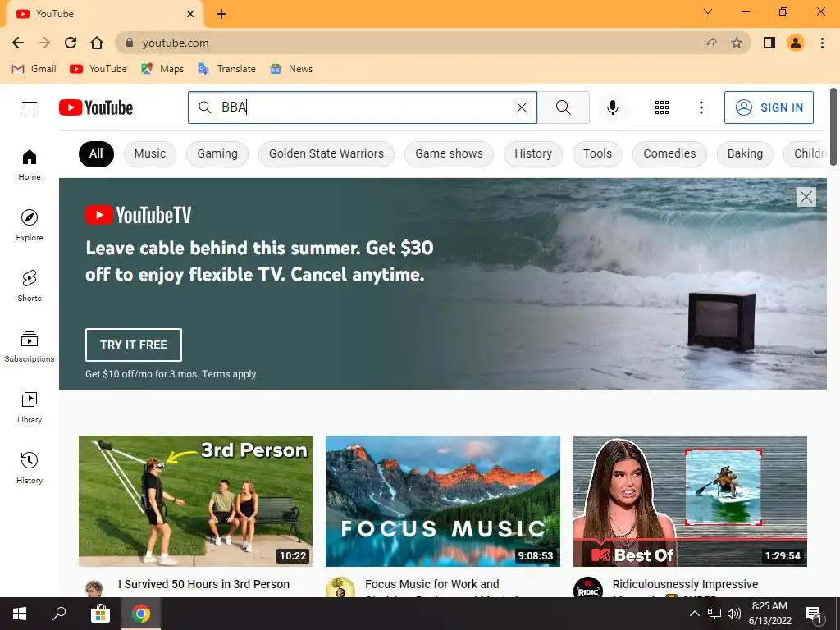Image resolution: width=840 pixels, height=630 pixels.
Task: Bookmark this page with the star
Action: pos(737,43)
